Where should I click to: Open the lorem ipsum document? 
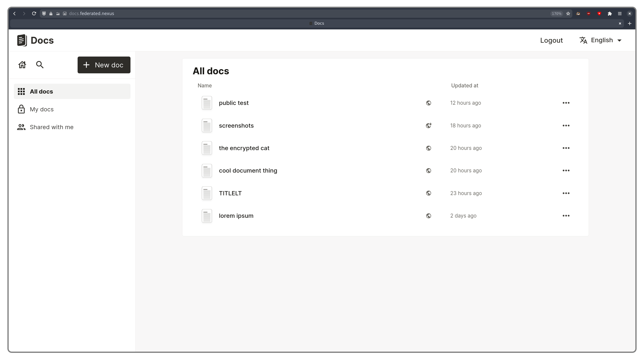[236, 216]
